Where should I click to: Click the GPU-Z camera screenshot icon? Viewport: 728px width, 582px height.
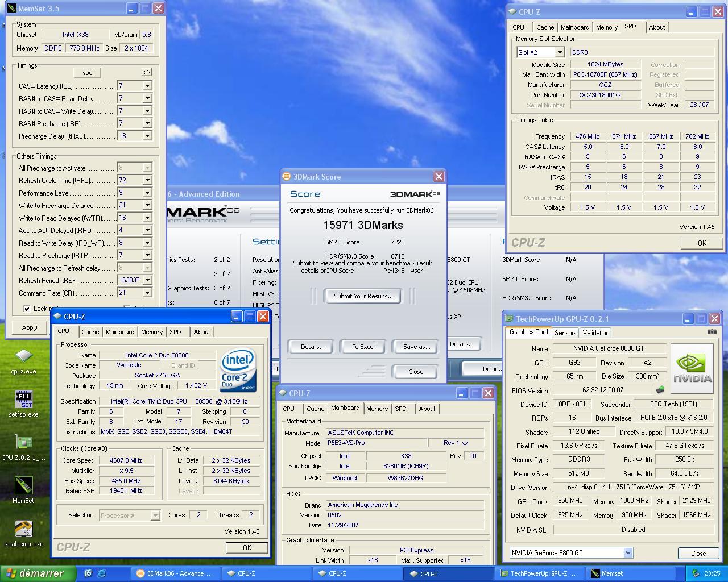coord(712,332)
